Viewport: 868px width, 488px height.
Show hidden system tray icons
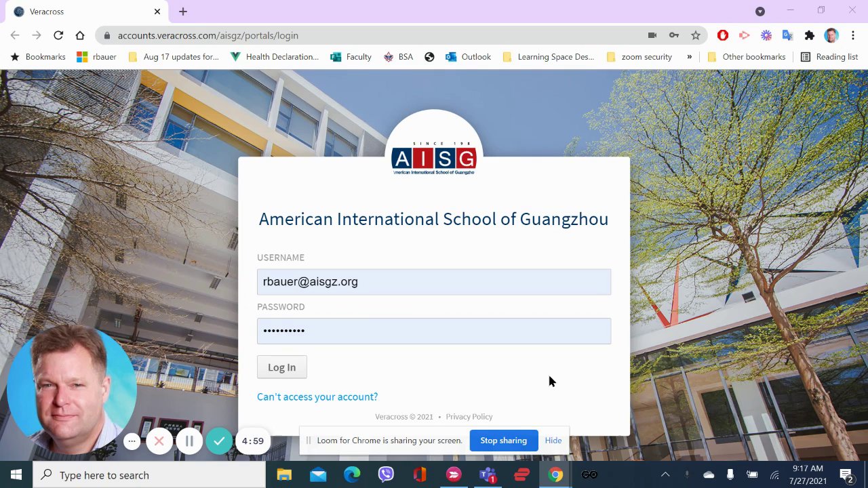(665, 474)
